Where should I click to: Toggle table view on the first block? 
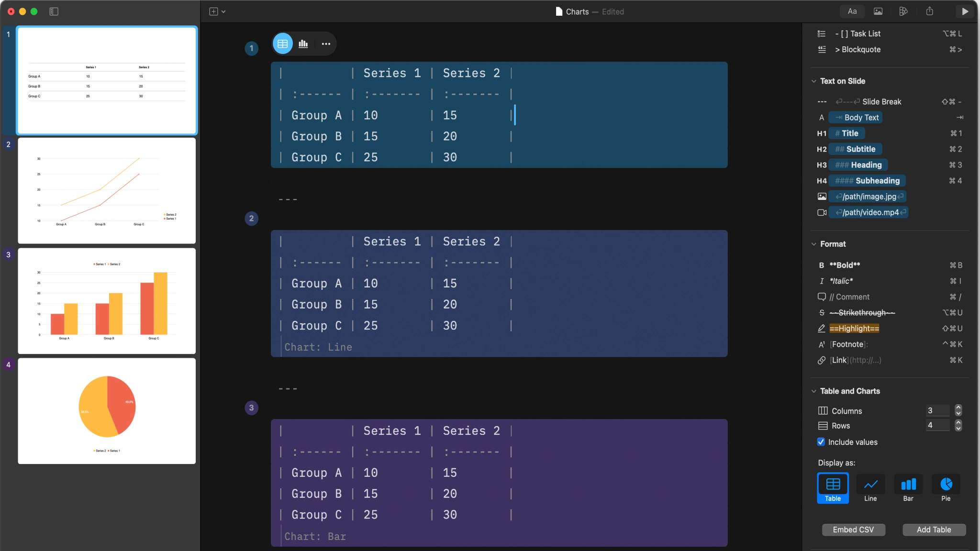click(282, 43)
